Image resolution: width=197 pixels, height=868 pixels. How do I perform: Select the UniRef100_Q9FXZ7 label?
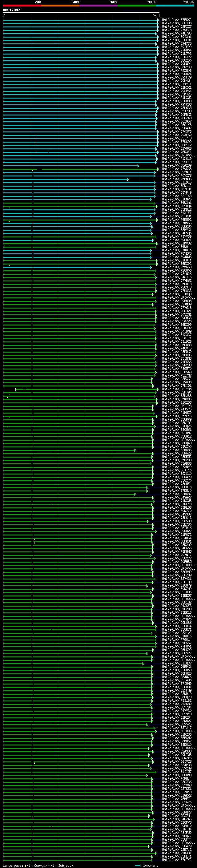pyautogui.click(x=177, y=26)
